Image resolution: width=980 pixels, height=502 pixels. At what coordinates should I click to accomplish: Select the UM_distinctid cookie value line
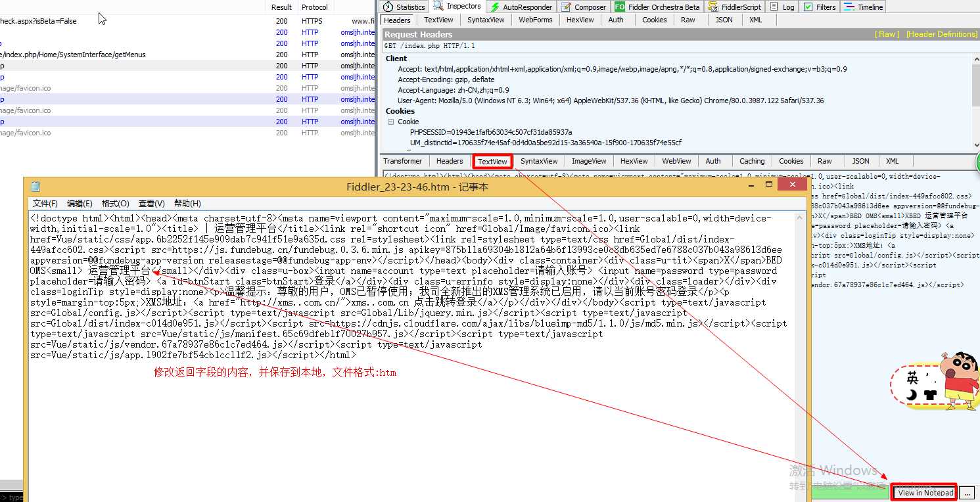click(546, 143)
